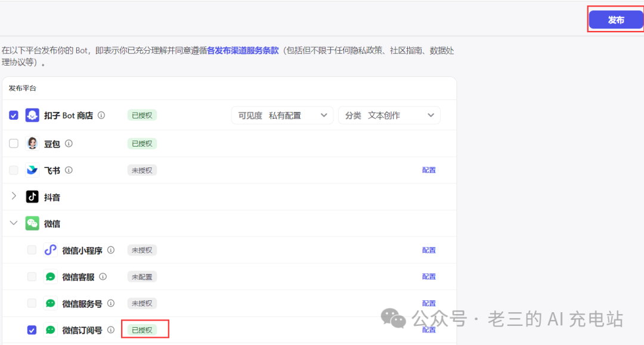Click 配置 link for 微信小程序
Image resolution: width=644 pixels, height=345 pixels.
[x=429, y=250]
